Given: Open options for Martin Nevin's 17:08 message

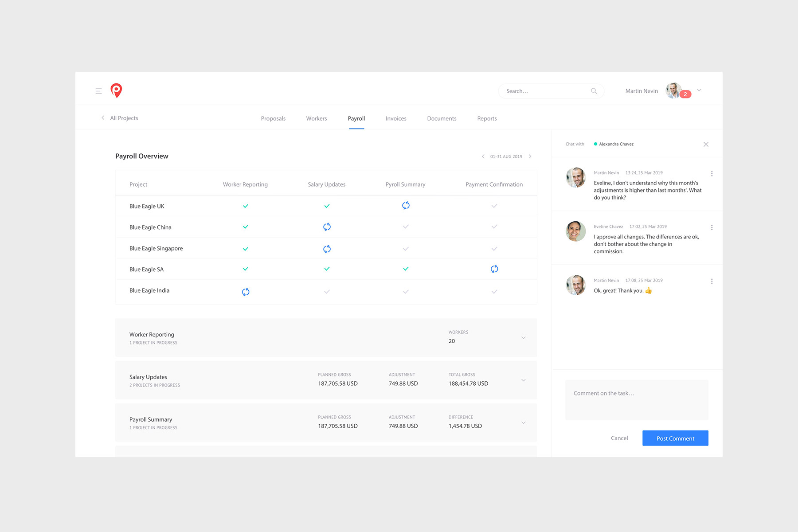Looking at the screenshot, I should coord(712,282).
